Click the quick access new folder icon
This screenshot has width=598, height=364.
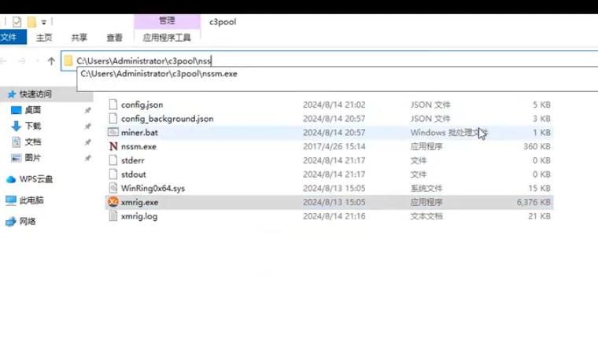click(x=32, y=22)
